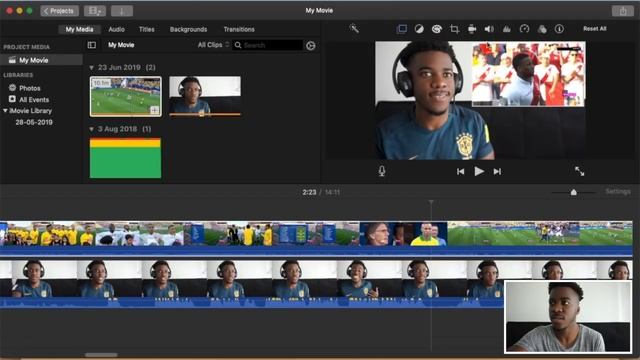
Task: Open the media view layout button
Action: (95, 11)
